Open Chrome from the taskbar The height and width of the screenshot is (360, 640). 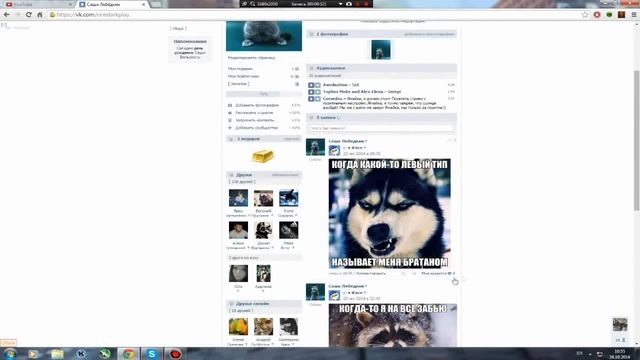point(128,353)
